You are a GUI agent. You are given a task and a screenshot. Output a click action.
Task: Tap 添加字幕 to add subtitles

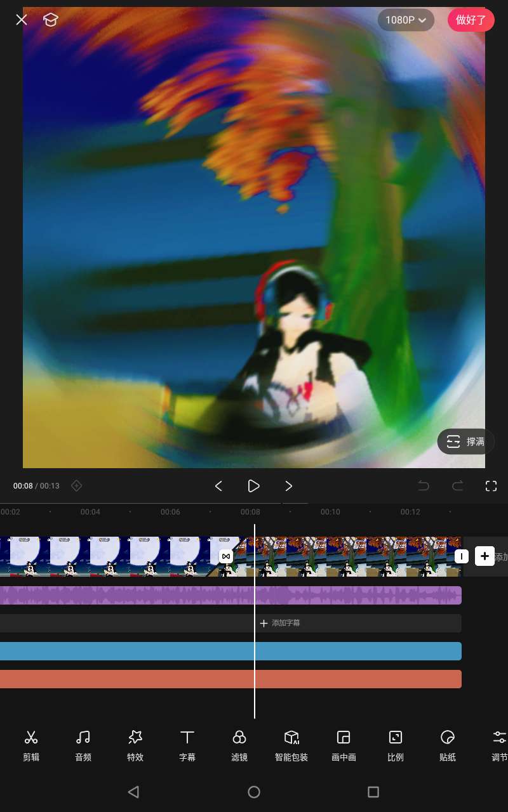tap(280, 623)
